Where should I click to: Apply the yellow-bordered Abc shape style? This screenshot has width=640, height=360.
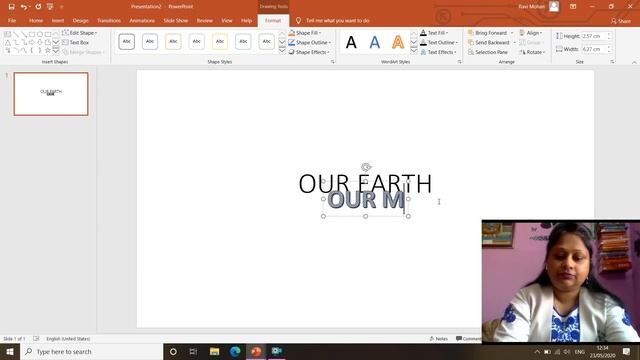[220, 42]
